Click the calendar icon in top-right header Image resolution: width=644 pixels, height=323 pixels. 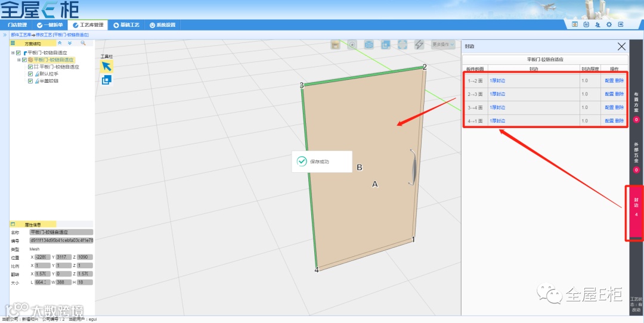tap(586, 24)
